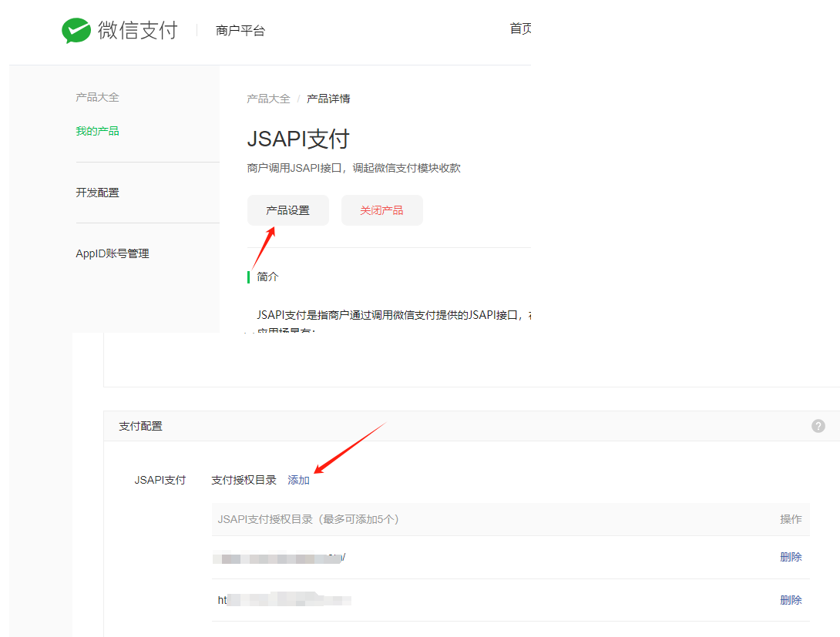Click the blurred URL starting with ht
The height and width of the screenshot is (637, 840).
284,599
